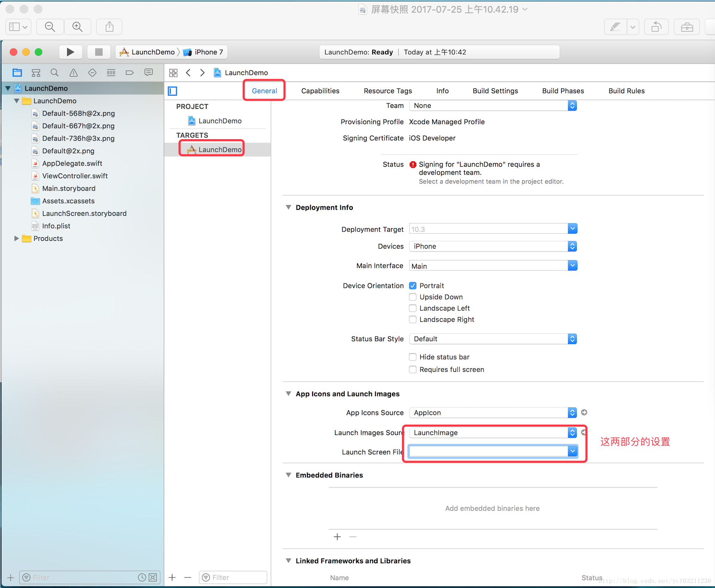This screenshot has width=715, height=588.
Task: Expand the Products folder
Action: coord(16,238)
